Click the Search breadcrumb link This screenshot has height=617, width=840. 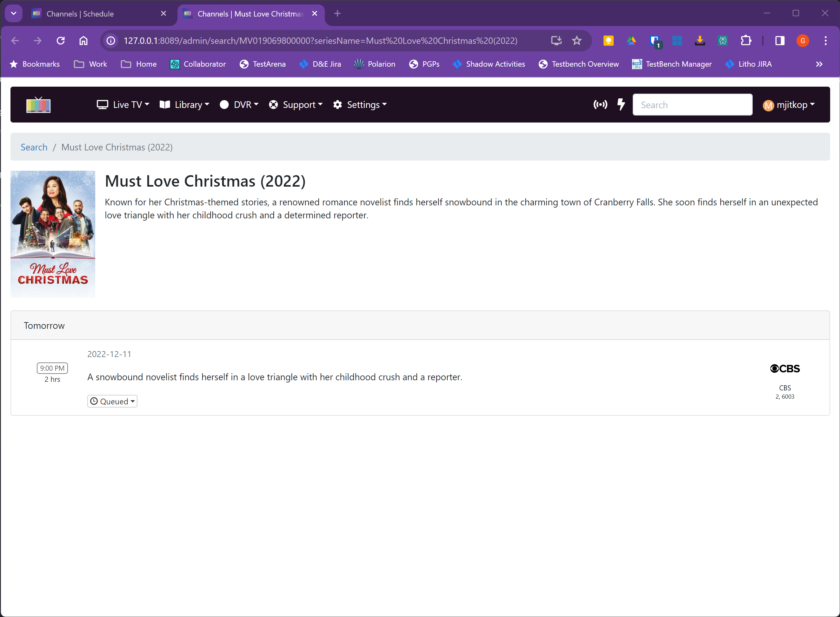click(x=34, y=147)
